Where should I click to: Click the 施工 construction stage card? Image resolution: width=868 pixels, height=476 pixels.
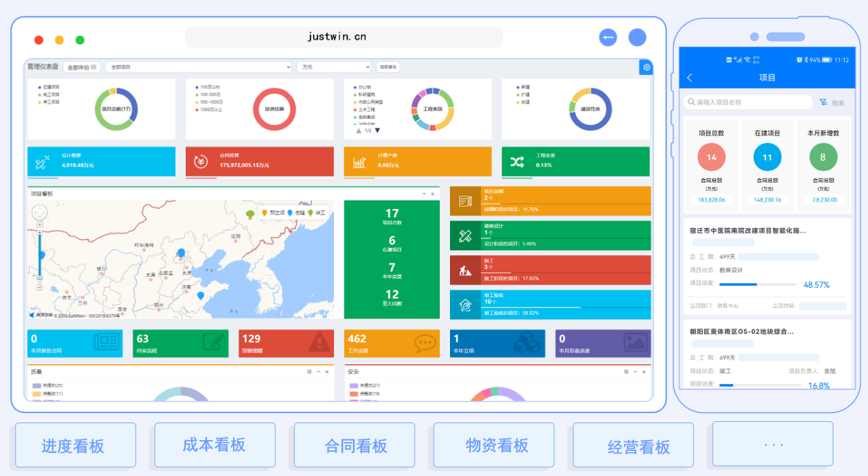click(x=550, y=270)
